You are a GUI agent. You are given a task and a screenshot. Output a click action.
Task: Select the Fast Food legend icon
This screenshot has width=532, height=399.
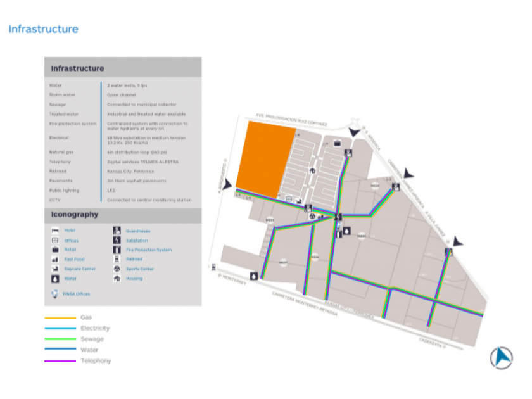coord(55,259)
